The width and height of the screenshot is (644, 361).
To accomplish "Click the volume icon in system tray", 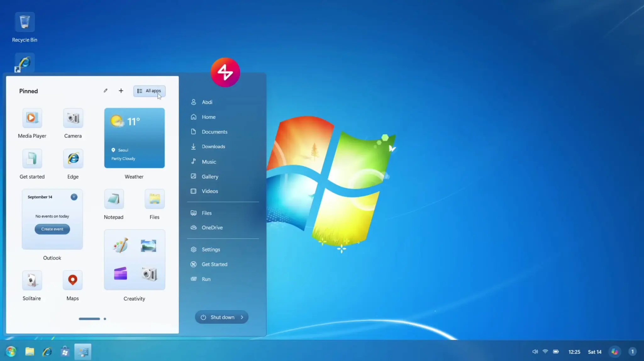I will click(535, 352).
